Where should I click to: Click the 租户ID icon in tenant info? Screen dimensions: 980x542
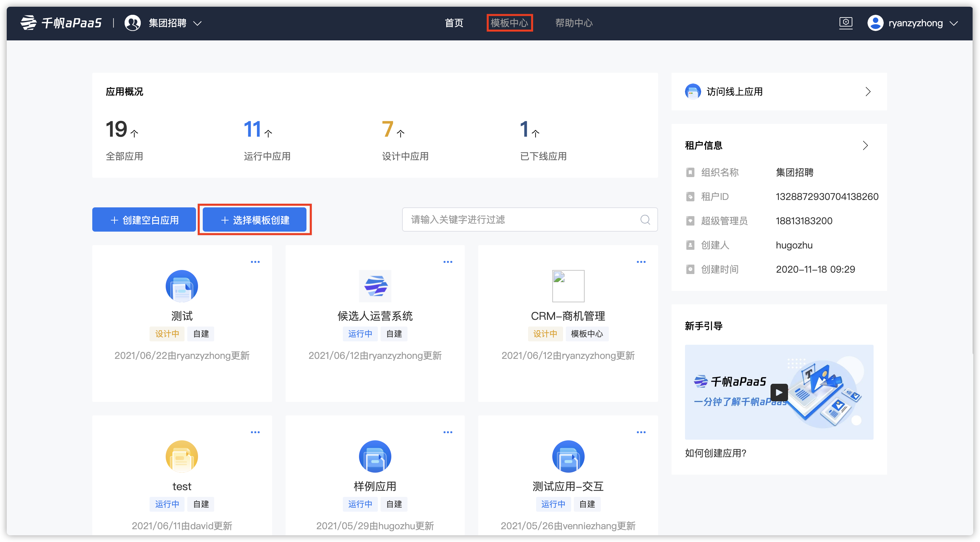pyautogui.click(x=690, y=197)
